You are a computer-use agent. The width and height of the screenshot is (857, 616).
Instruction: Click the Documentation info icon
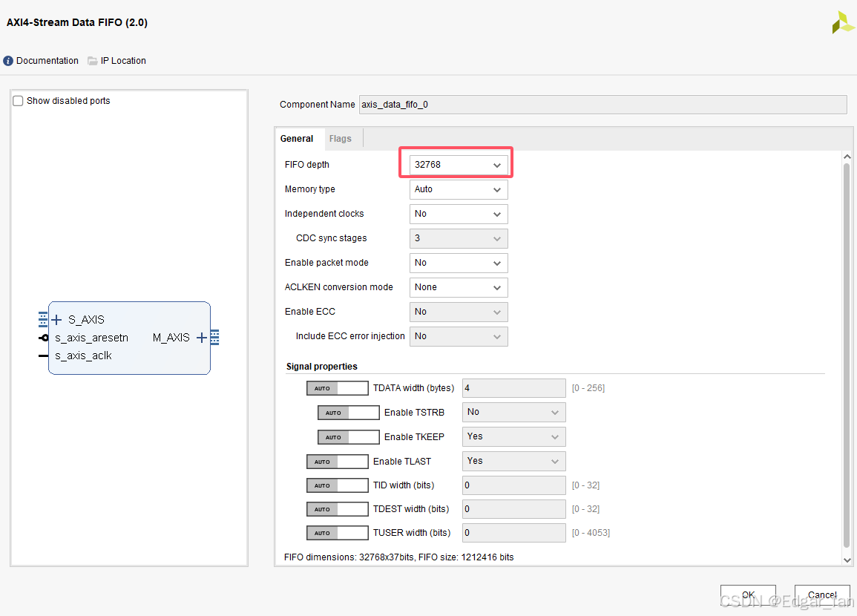(x=7, y=61)
